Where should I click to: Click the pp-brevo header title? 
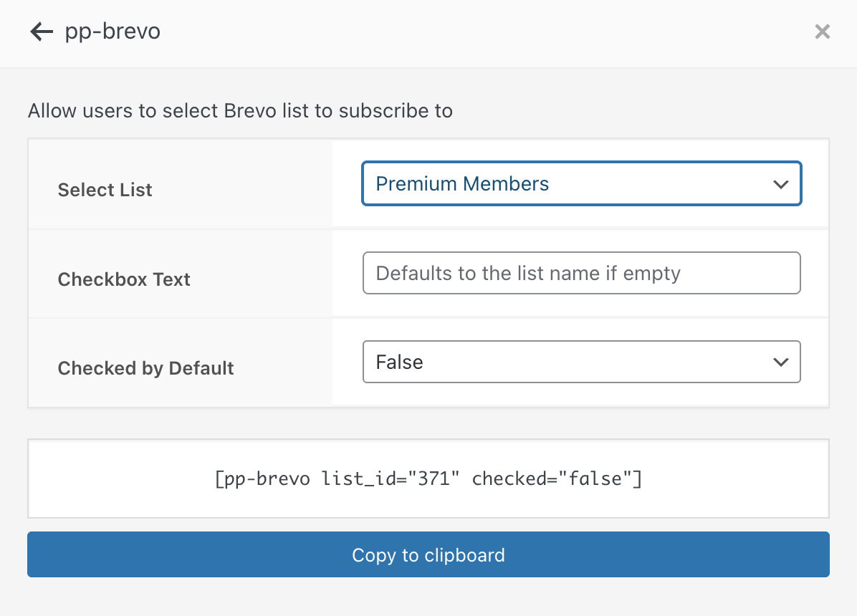click(112, 32)
